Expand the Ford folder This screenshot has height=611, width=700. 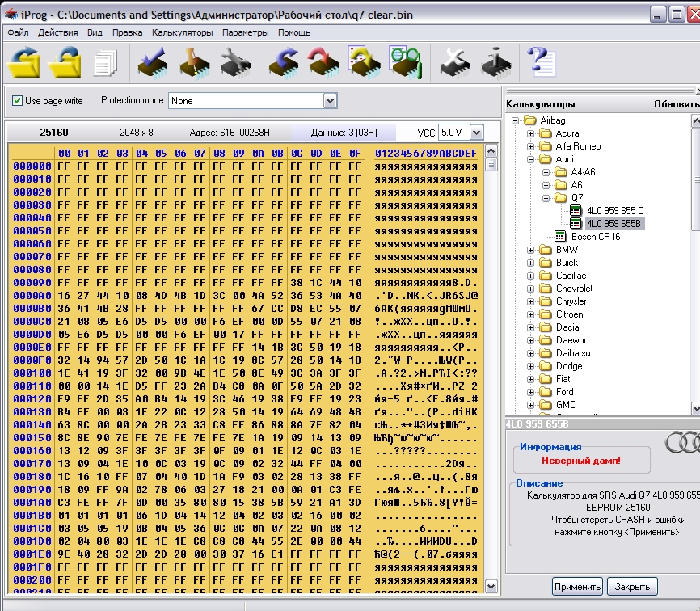point(530,392)
